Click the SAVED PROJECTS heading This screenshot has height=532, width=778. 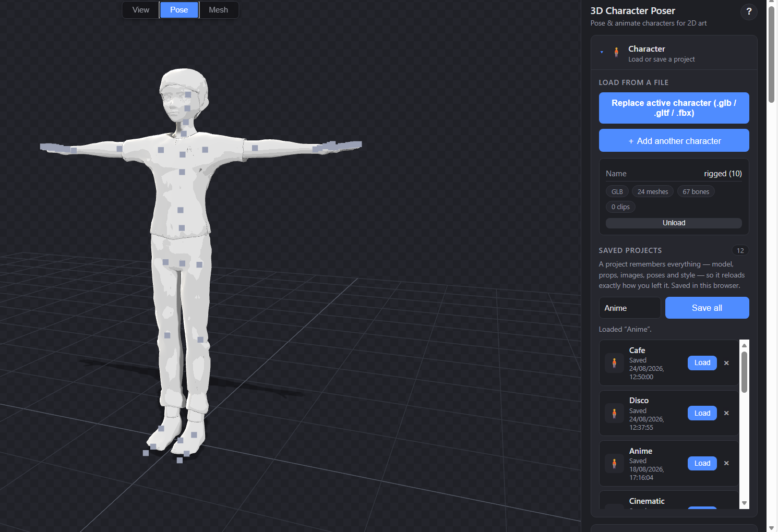pyautogui.click(x=630, y=250)
